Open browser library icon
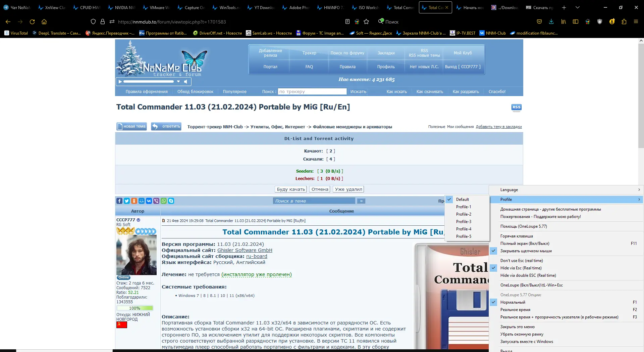Image resolution: width=644 pixels, height=352 pixels. coord(563,21)
